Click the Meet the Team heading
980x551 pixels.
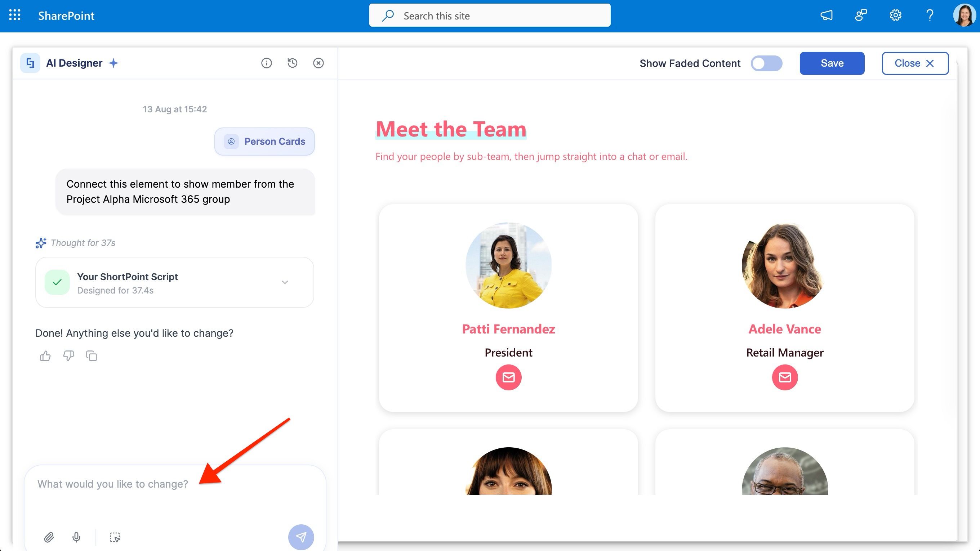coord(451,129)
